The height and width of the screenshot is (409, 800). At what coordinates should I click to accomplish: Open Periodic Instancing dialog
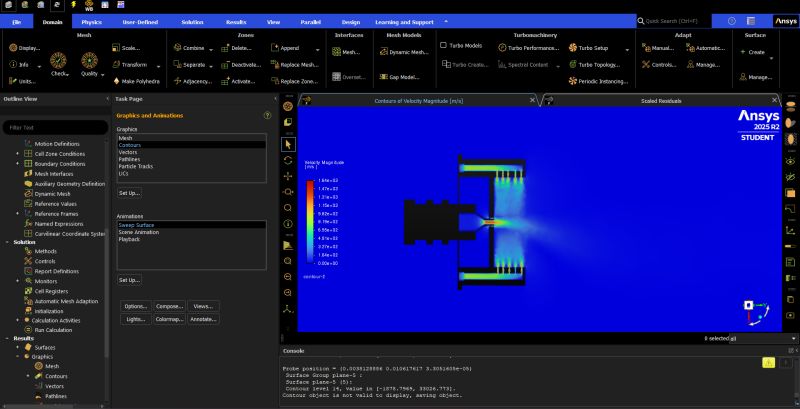[598, 82]
